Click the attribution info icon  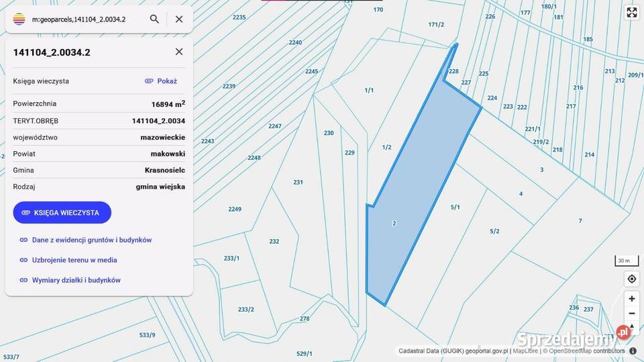pos(633,351)
